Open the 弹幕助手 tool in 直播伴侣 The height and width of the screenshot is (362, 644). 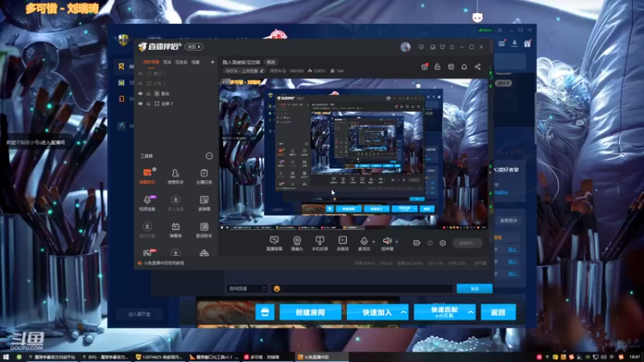[x=147, y=175]
